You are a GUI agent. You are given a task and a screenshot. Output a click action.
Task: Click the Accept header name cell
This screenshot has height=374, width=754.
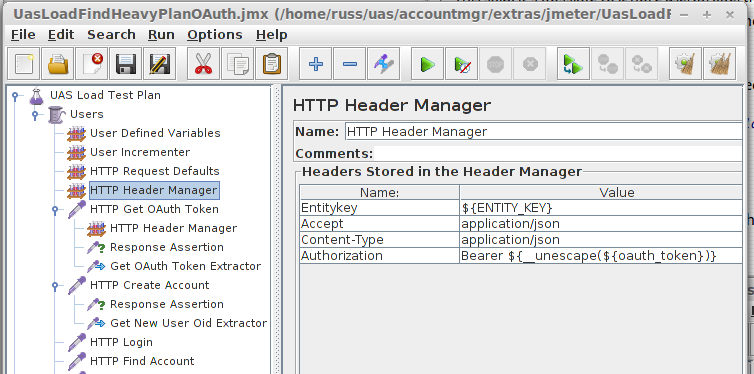379,224
